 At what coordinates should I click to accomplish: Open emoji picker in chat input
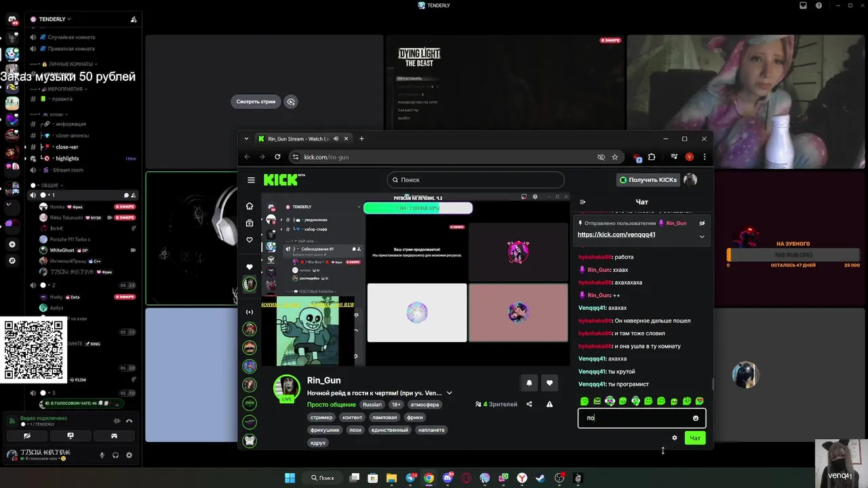point(695,418)
